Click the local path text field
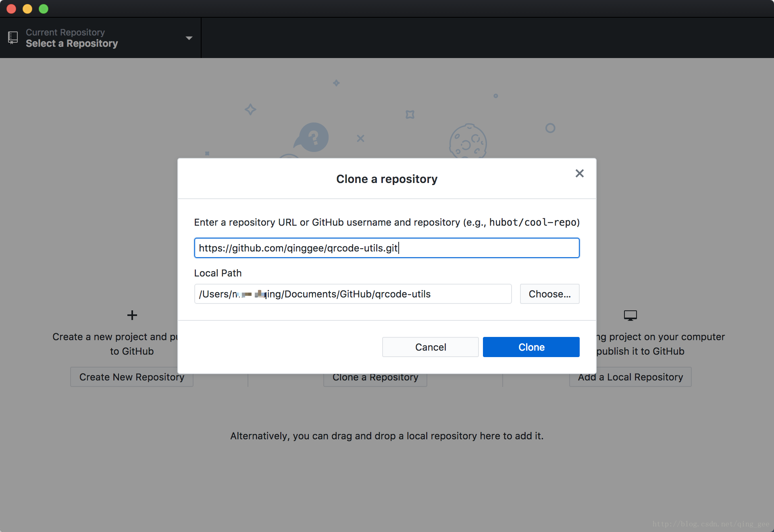Screen dimensions: 774x532 (354, 293)
